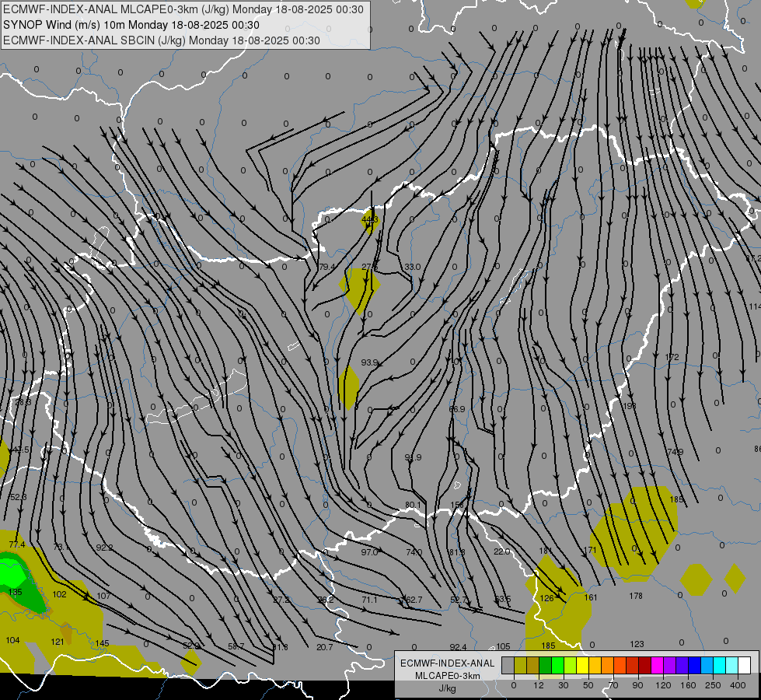Select the 92.2 map value

104,548
